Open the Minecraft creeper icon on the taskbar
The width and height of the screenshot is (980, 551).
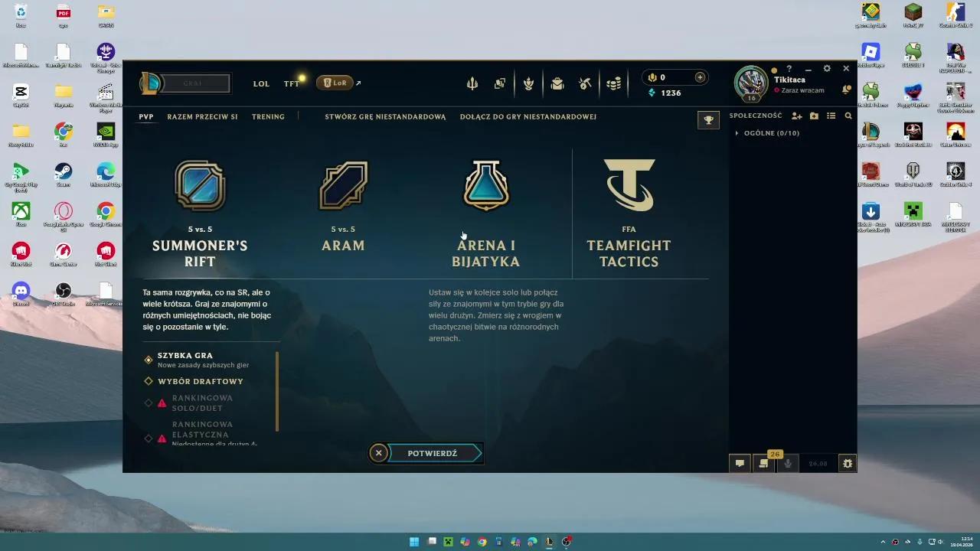click(x=448, y=542)
